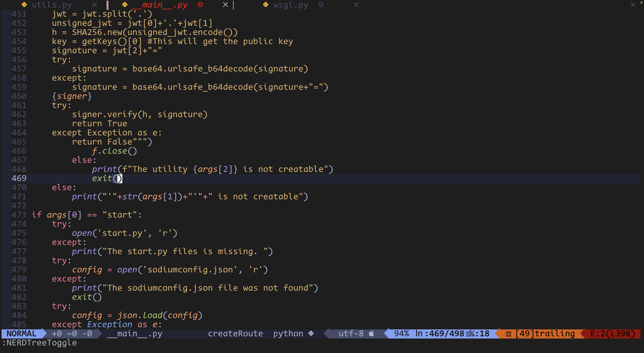This screenshot has height=353, width=644.
Task: Close the utils.py tab
Action: click(x=94, y=5)
